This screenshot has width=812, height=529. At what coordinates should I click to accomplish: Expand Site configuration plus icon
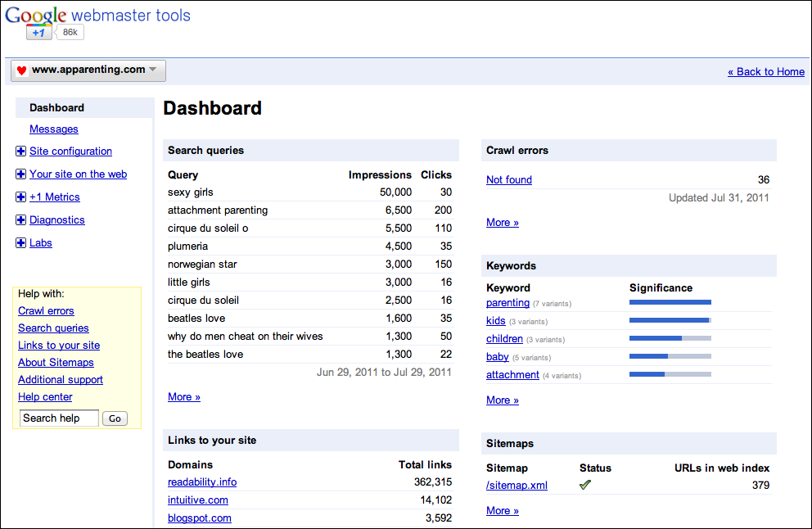coord(20,151)
